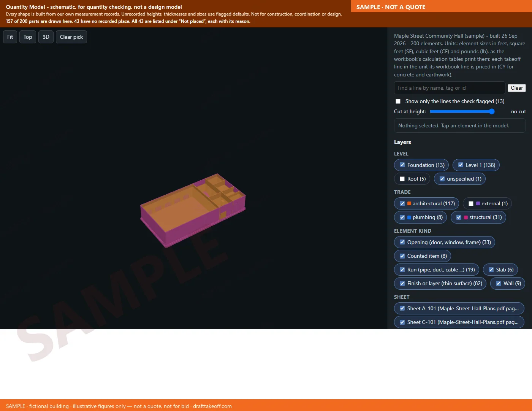
Task: Toggle Foundation (13) level layer
Action: 421,165
